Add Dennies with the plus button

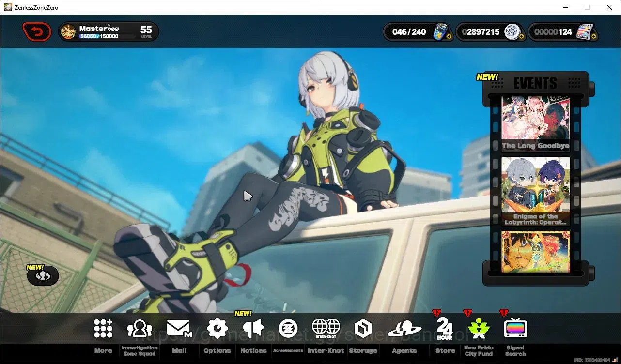tap(522, 36)
